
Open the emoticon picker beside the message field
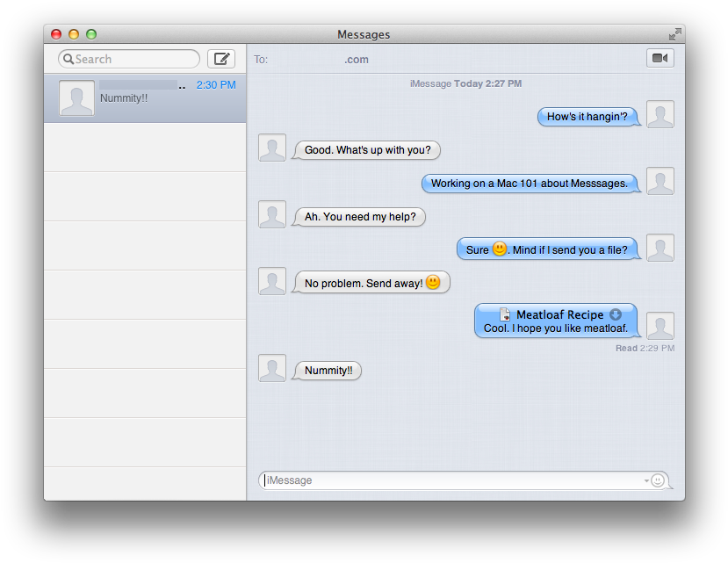click(x=658, y=480)
